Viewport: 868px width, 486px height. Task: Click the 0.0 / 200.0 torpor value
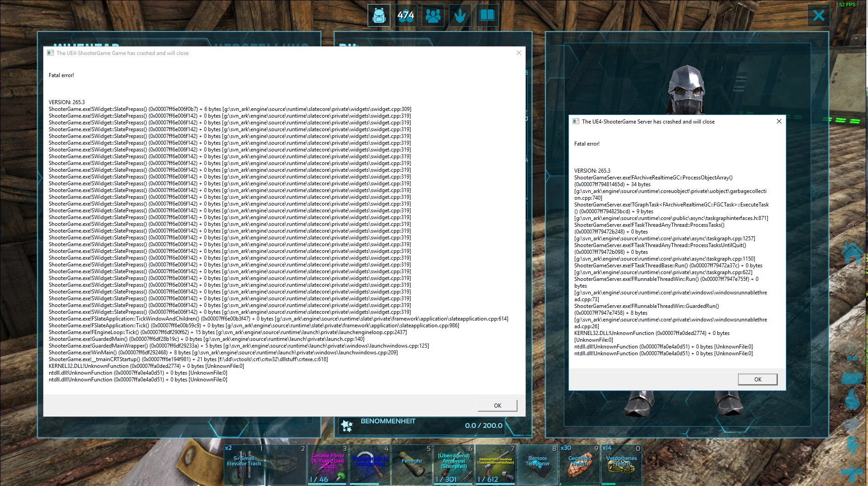point(484,426)
